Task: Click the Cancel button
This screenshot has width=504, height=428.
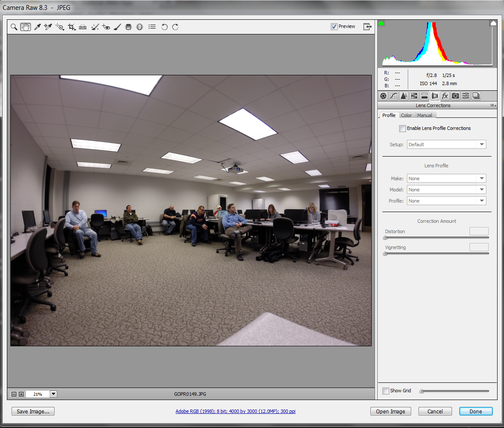Action: click(435, 411)
